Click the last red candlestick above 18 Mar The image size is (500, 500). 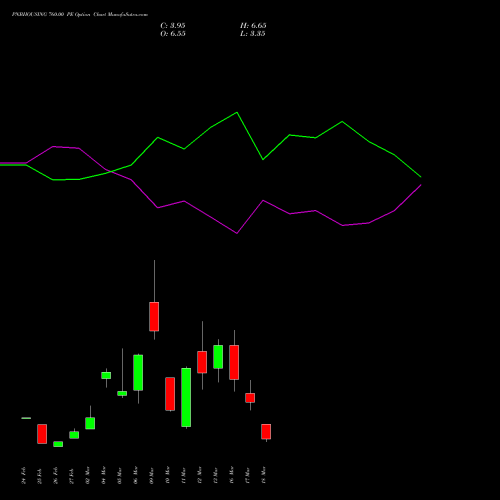(x=266, y=432)
